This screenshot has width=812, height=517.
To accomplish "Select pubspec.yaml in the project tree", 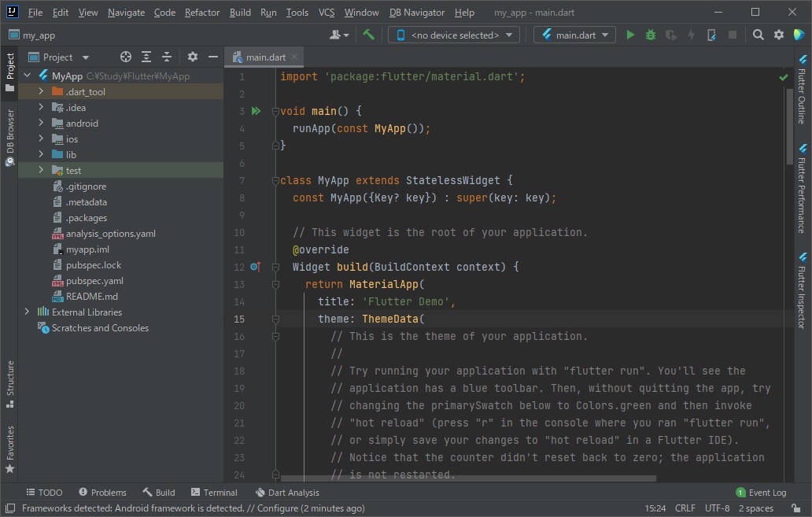I will (x=94, y=281).
